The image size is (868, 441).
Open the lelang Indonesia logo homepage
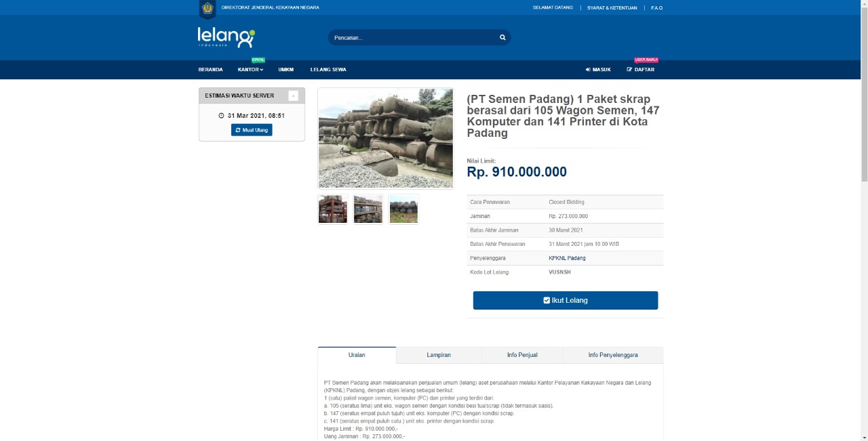[x=226, y=37]
